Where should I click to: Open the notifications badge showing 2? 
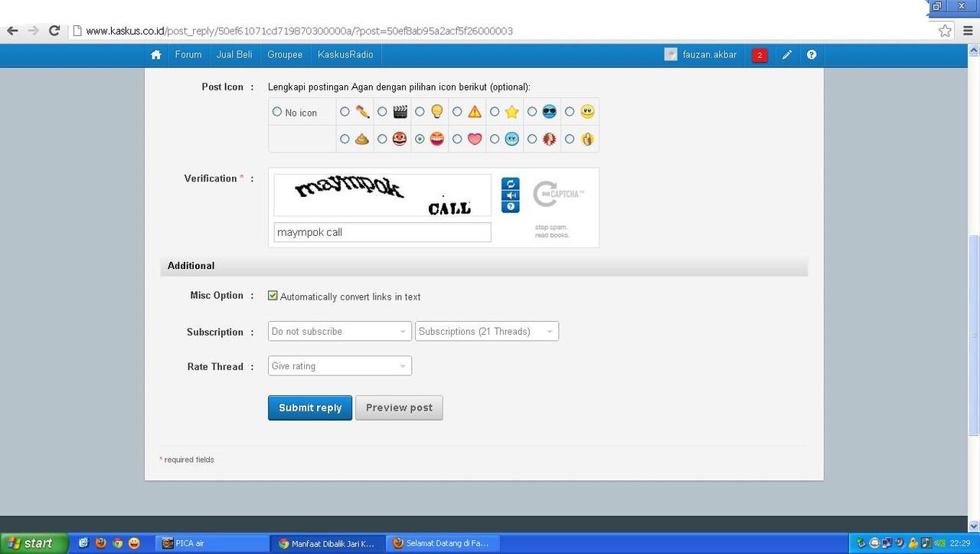tap(759, 55)
